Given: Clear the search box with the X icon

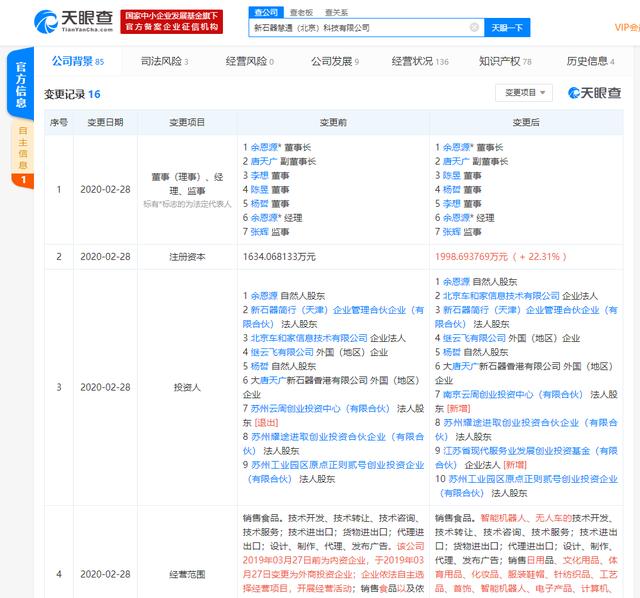Looking at the screenshot, I should [474, 27].
